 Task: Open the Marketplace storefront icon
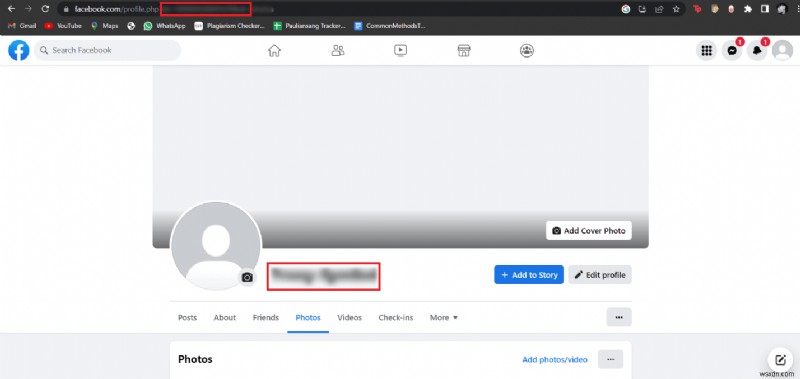[464, 50]
